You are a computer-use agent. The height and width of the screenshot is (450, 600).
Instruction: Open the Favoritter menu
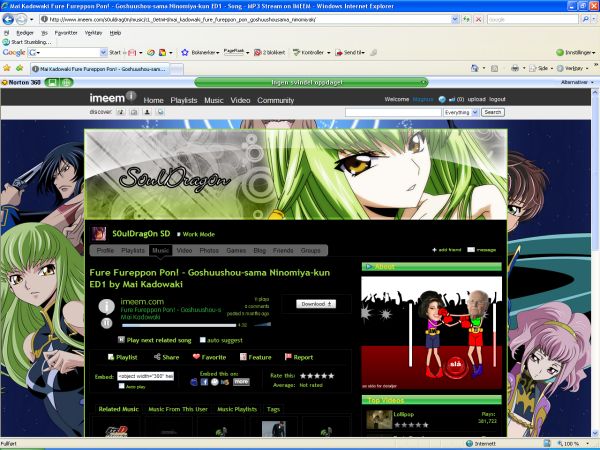coord(66,33)
